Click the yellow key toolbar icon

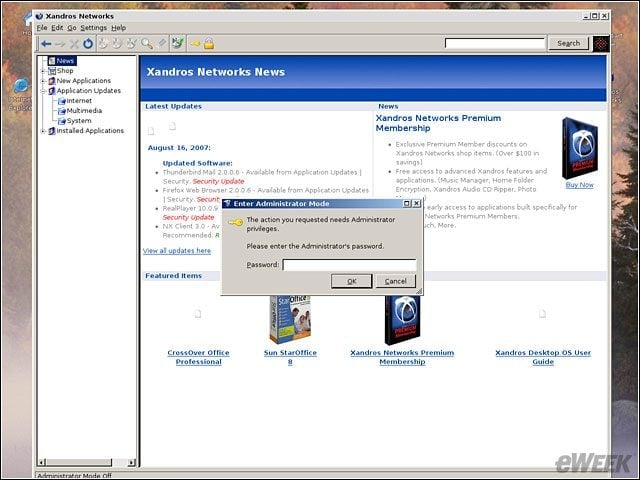click(x=195, y=43)
